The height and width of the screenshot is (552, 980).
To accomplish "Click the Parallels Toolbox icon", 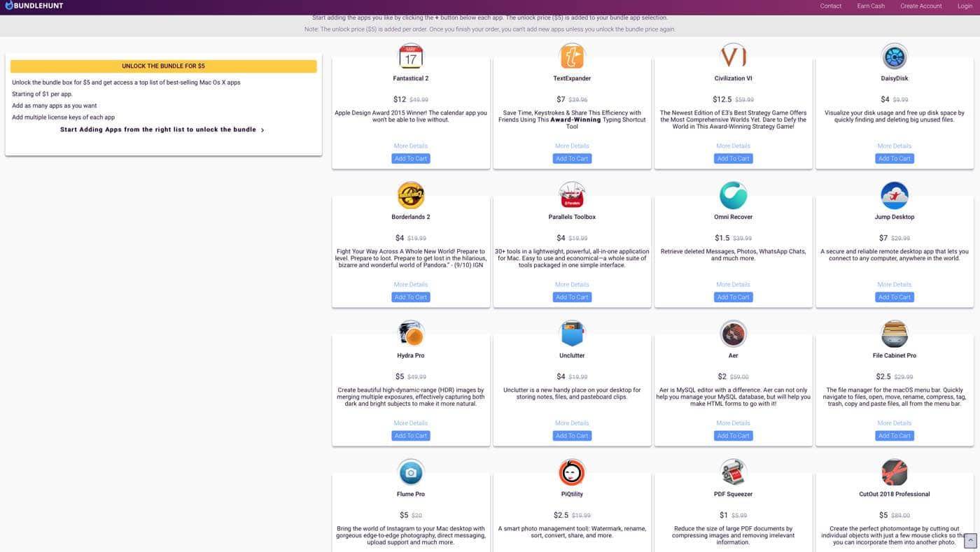I will click(x=572, y=195).
